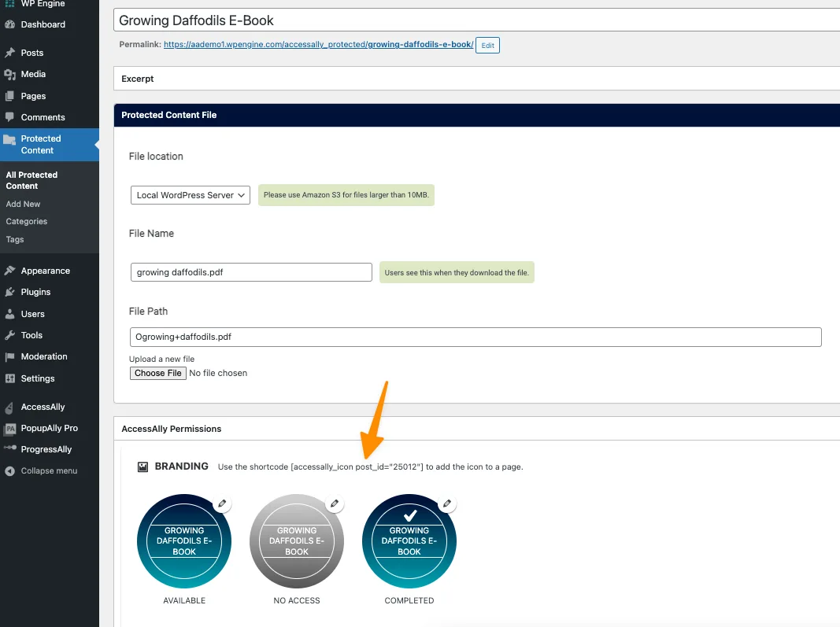Click the Choose File upload button

click(157, 373)
